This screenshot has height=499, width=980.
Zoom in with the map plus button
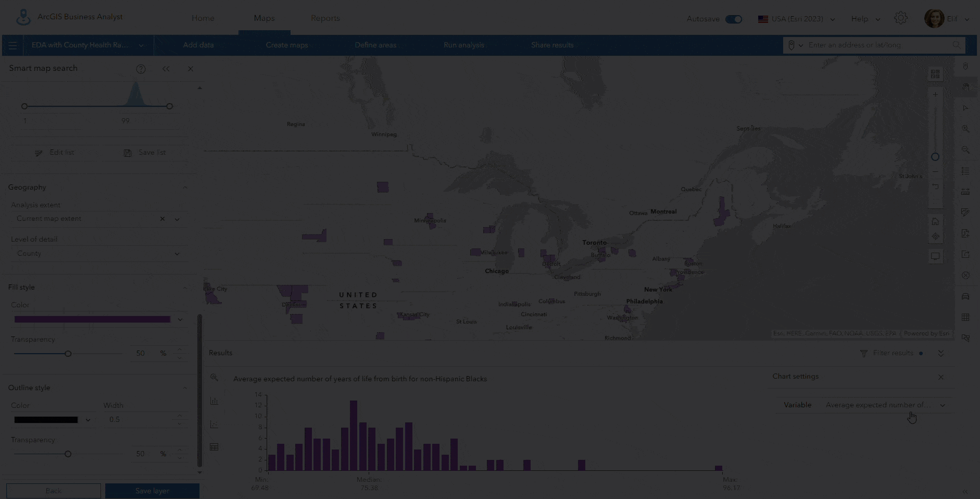[x=935, y=94]
